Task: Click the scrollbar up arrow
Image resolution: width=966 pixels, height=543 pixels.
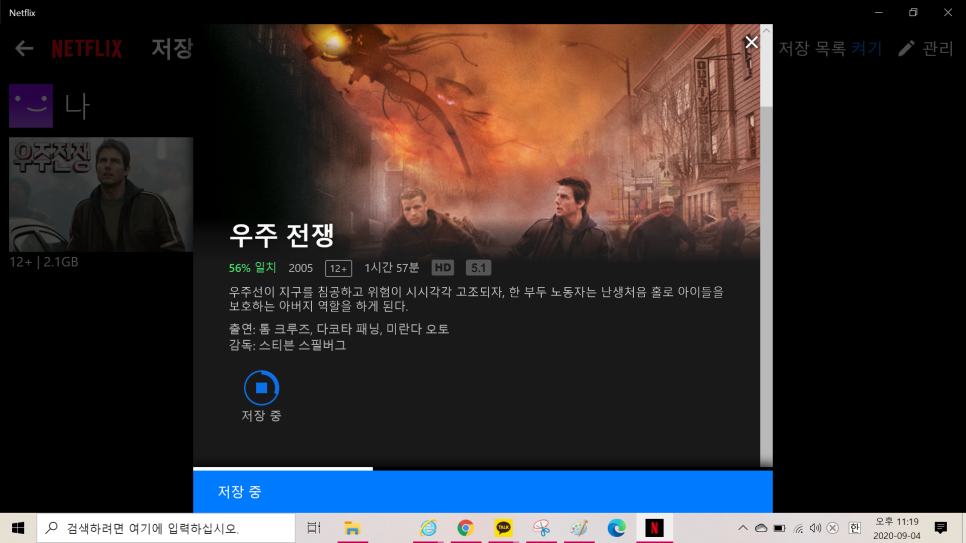Action: 766,30
